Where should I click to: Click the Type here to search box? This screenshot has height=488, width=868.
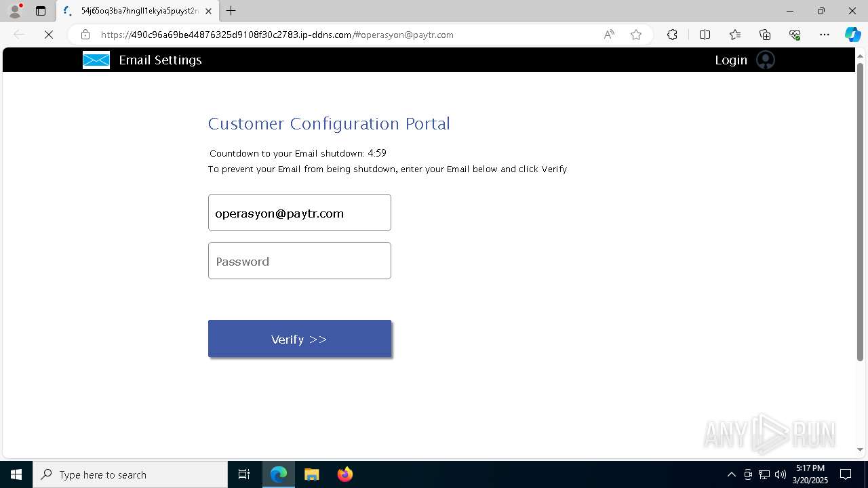click(x=130, y=474)
